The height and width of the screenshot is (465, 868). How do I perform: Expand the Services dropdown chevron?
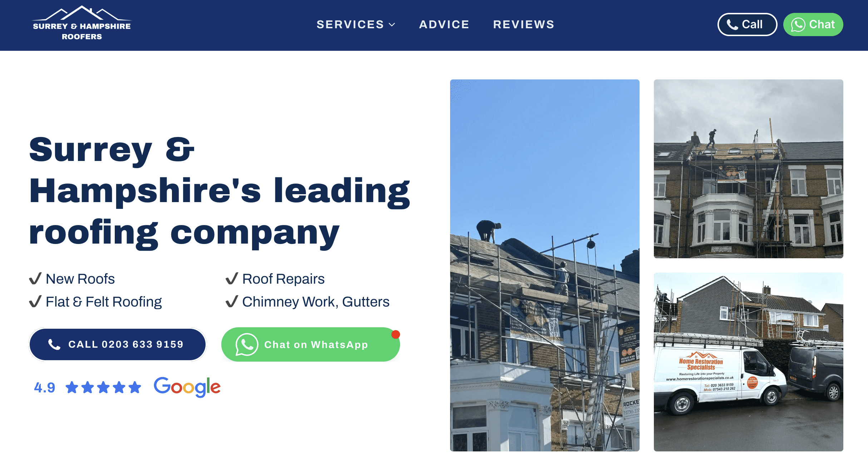392,25
